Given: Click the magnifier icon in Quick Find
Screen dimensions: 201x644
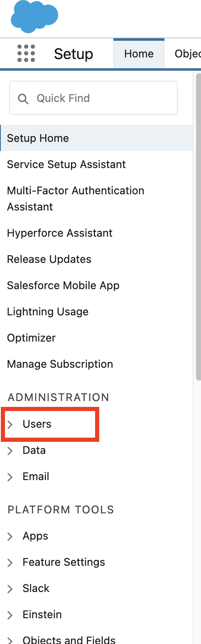Looking at the screenshot, I should point(23,99).
